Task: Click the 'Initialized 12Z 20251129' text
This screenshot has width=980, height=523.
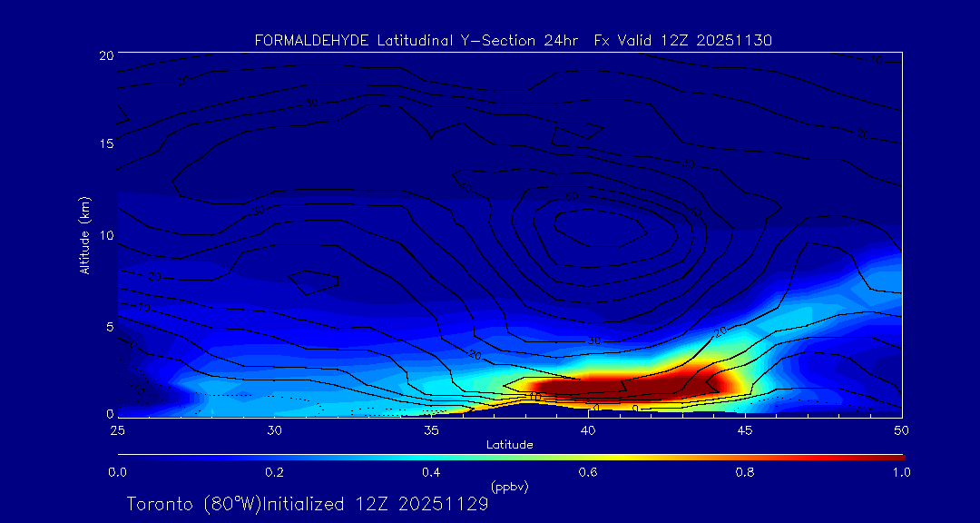Action: click(x=376, y=504)
